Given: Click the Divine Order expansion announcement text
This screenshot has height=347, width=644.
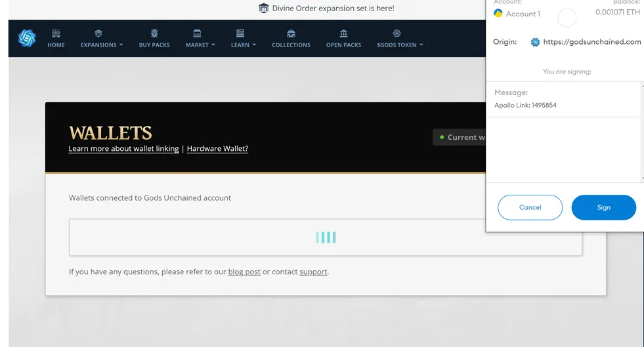Looking at the screenshot, I should click(333, 9).
